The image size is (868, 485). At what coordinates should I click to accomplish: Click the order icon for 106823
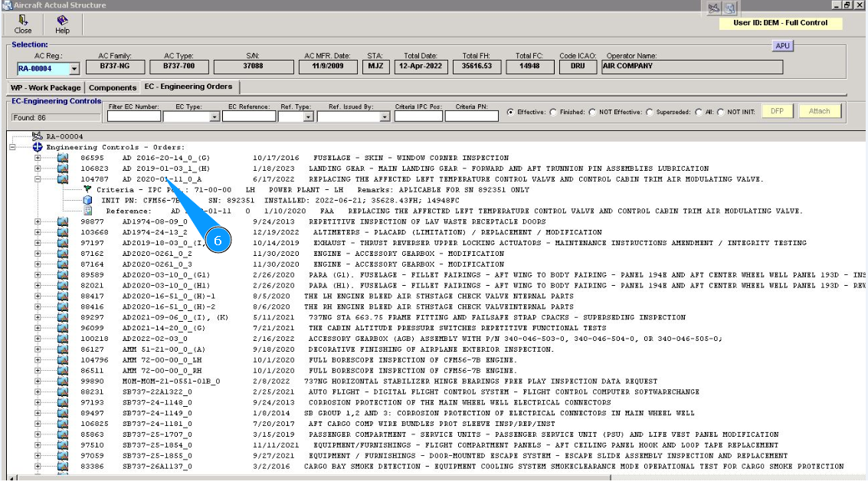[x=63, y=169]
